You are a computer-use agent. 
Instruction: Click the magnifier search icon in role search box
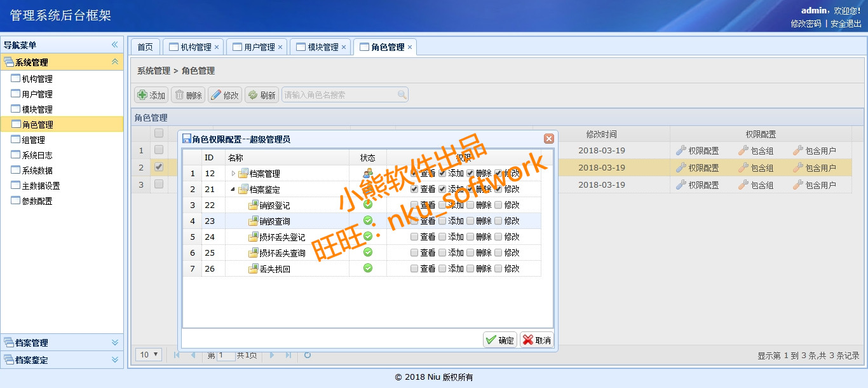[402, 95]
